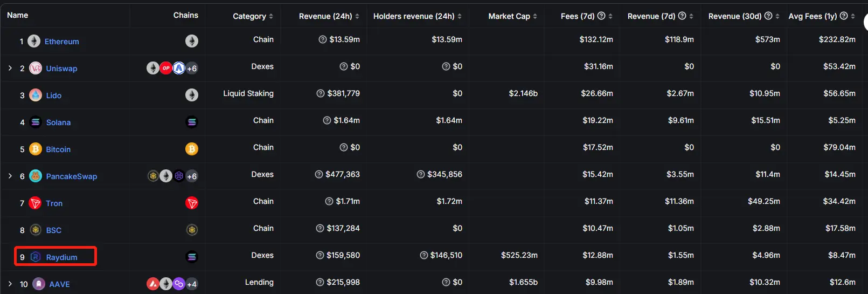Click the Tron chain icon in Chains column
This screenshot has height=294, width=868.
(192, 203)
